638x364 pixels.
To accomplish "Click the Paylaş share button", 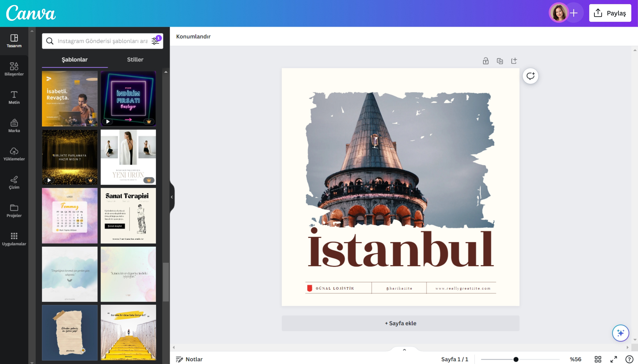I will tap(610, 13).
